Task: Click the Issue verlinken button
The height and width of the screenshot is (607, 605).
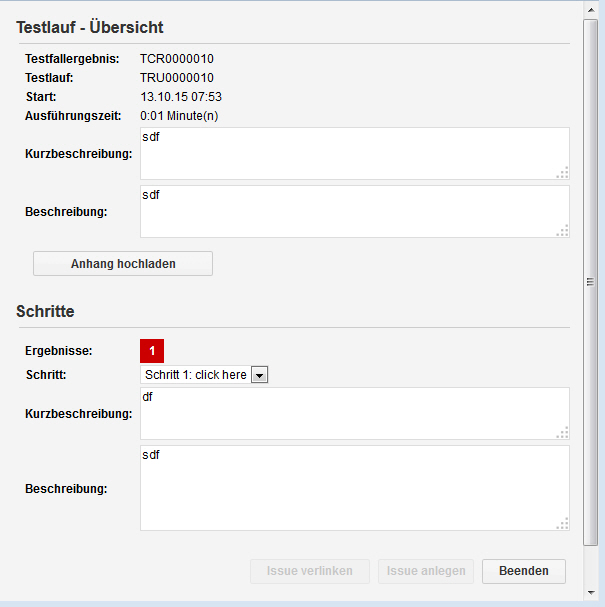Action: pyautogui.click(x=309, y=571)
